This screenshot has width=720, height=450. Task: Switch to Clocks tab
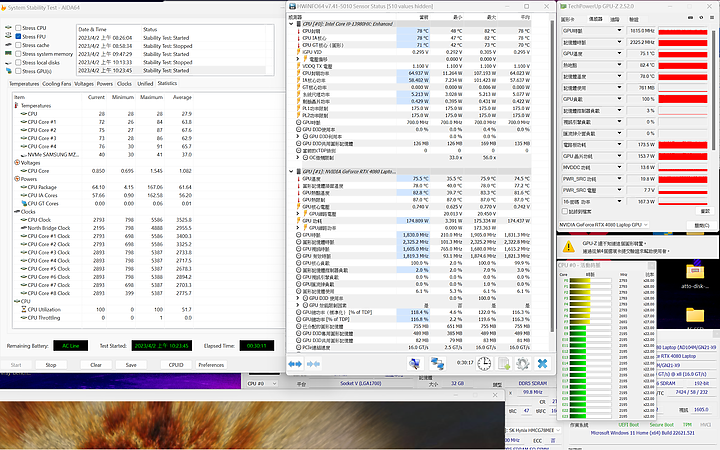point(124,84)
